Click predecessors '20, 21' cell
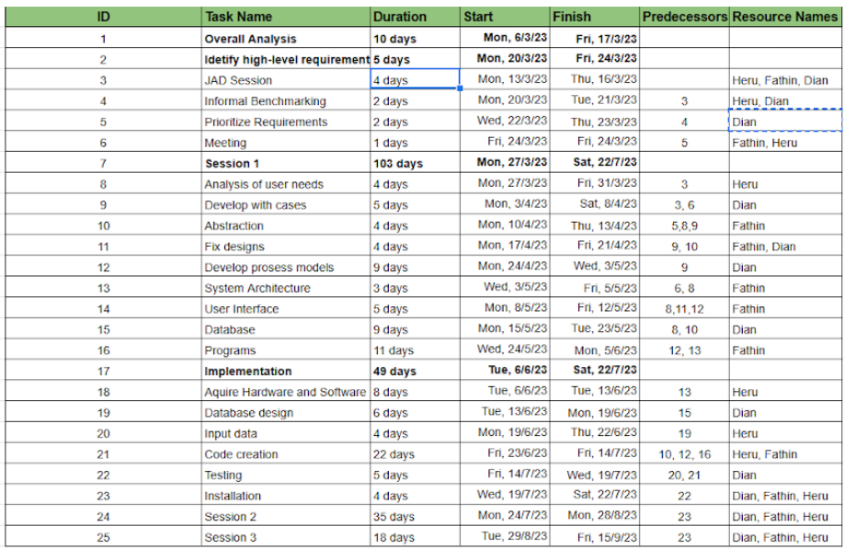844x548 pixels. point(685,475)
